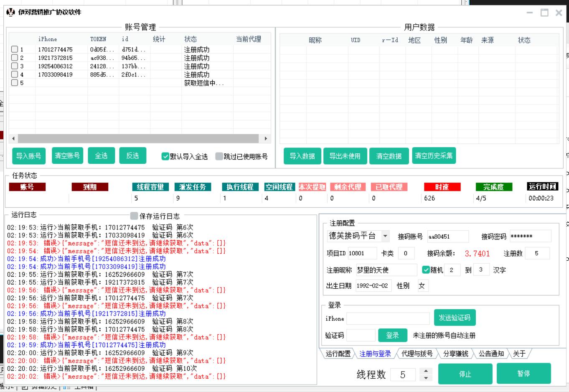Click the 接码账号 input field
Viewport: 569px width, 392px height.
pos(447,237)
